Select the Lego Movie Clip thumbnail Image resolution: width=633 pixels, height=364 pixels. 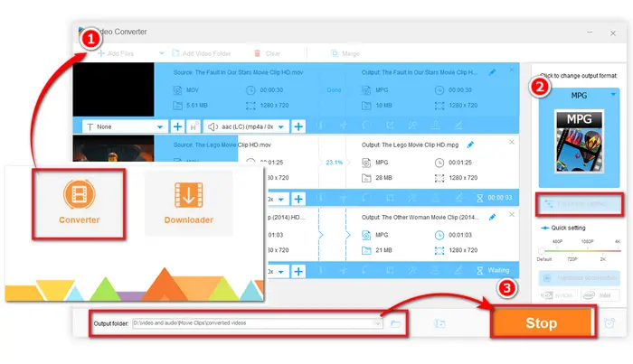coord(113,148)
